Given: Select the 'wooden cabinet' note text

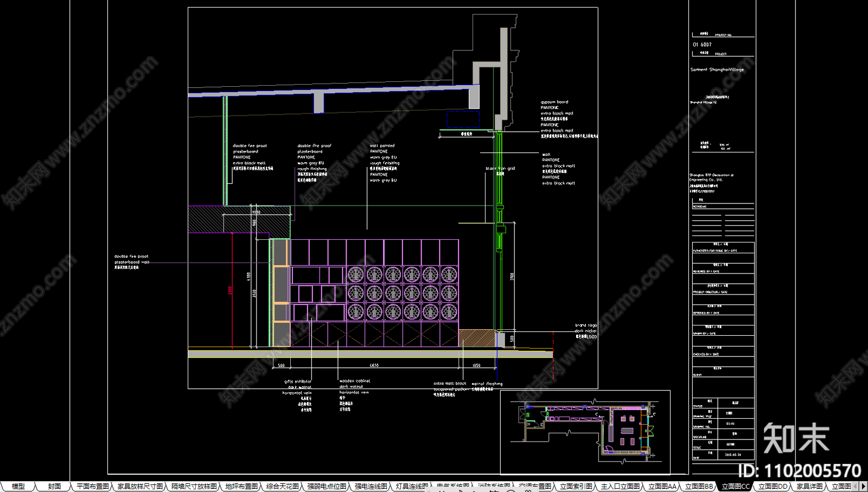Looking at the screenshot, I should pos(355,381).
